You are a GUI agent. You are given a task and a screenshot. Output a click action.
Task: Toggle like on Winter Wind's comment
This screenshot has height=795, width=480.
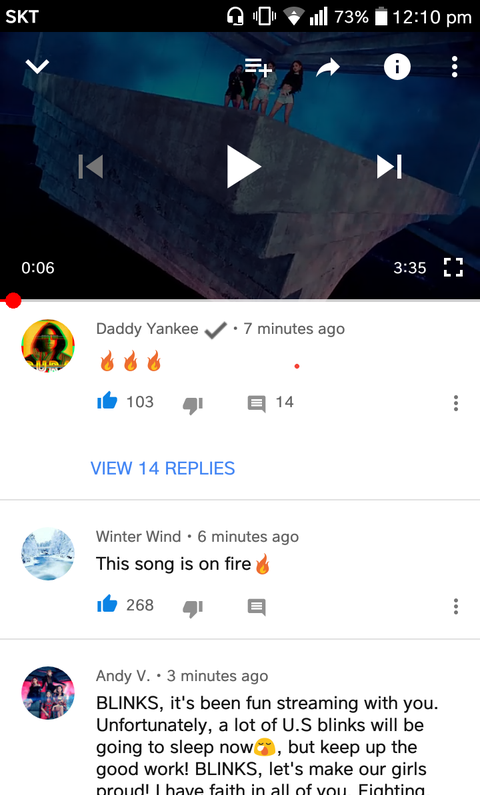click(x=107, y=604)
